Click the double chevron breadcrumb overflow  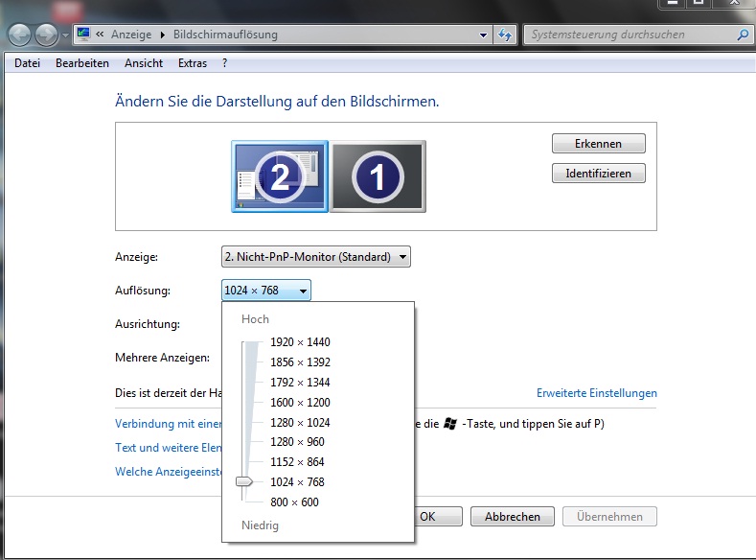click(100, 35)
